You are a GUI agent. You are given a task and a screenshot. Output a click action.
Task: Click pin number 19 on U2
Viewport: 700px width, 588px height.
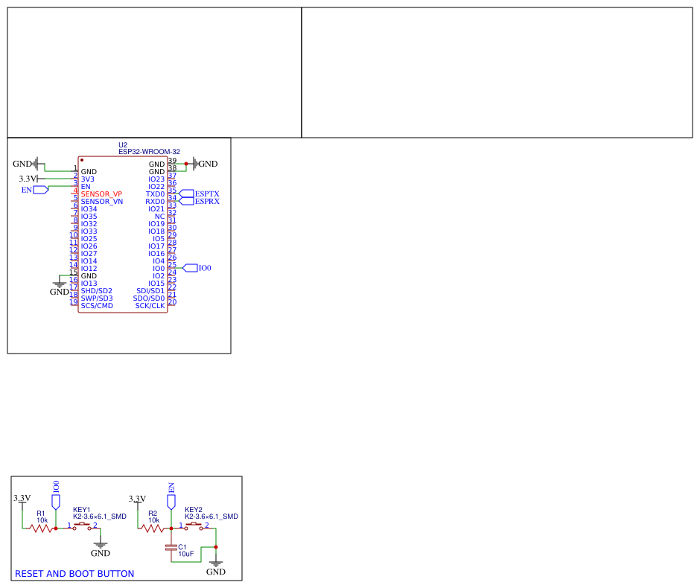tap(74, 302)
